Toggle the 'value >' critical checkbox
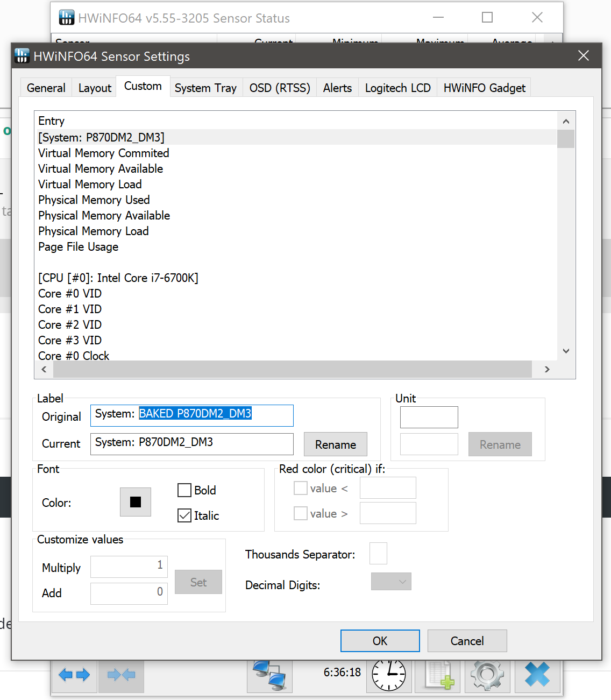Image resolution: width=611 pixels, height=700 pixels. [301, 513]
